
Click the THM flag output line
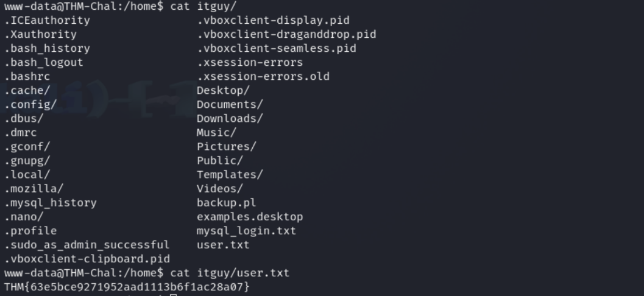pos(127,286)
